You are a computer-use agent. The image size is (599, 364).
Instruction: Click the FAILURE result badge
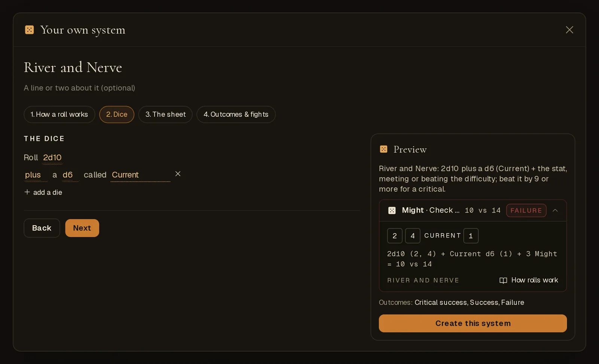pos(526,210)
